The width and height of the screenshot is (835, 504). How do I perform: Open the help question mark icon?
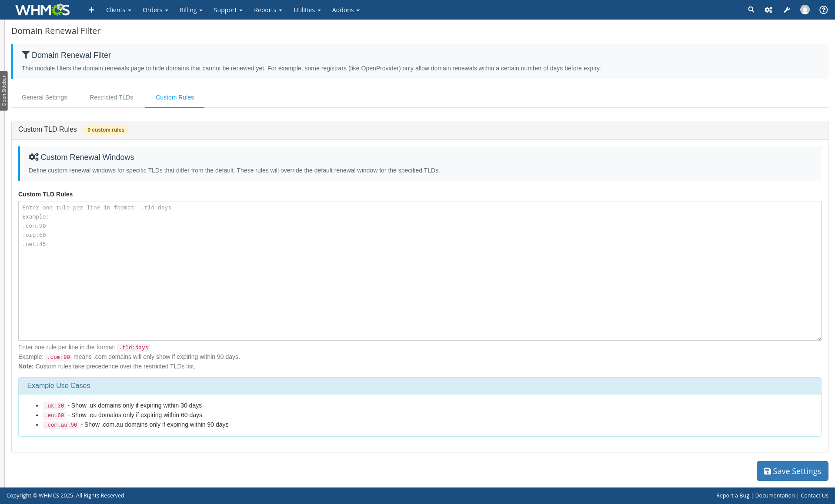[823, 10]
